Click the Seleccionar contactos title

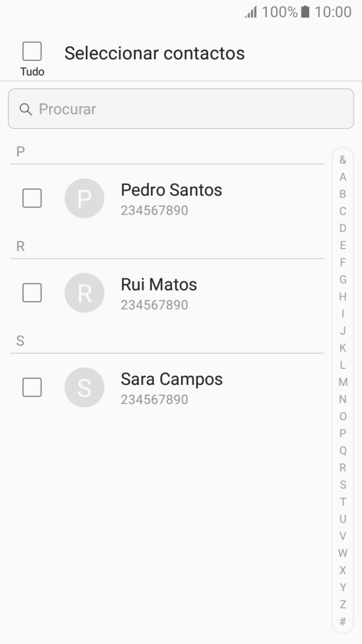point(154,53)
